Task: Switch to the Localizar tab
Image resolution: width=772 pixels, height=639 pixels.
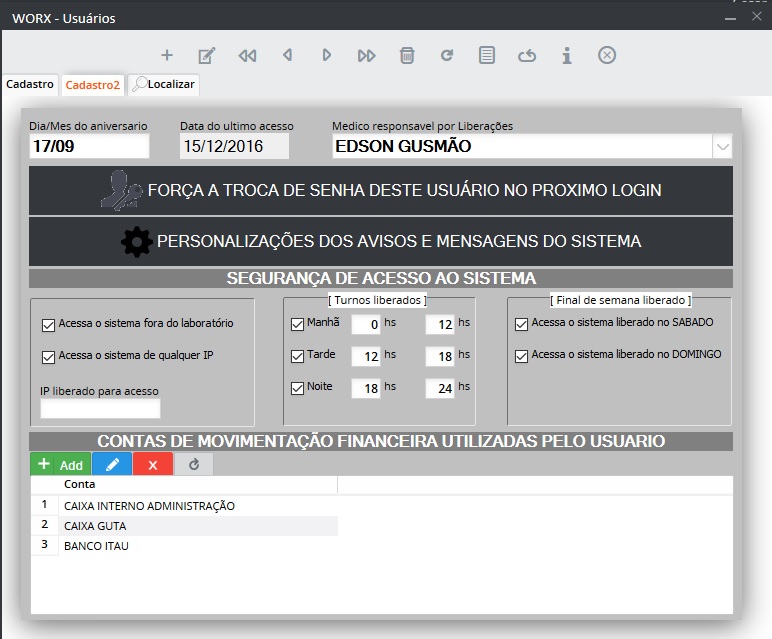Action: pyautogui.click(x=164, y=84)
